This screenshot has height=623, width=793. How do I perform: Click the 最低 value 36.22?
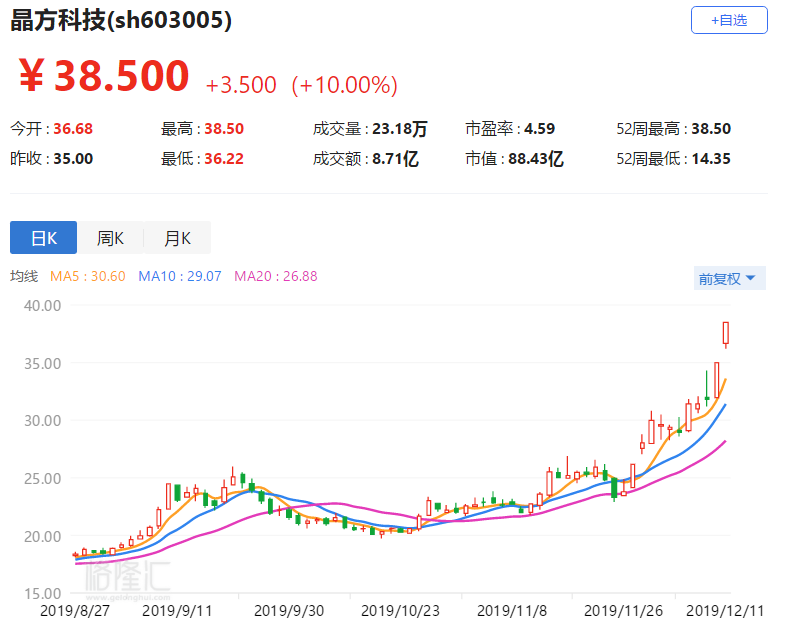click(x=224, y=159)
